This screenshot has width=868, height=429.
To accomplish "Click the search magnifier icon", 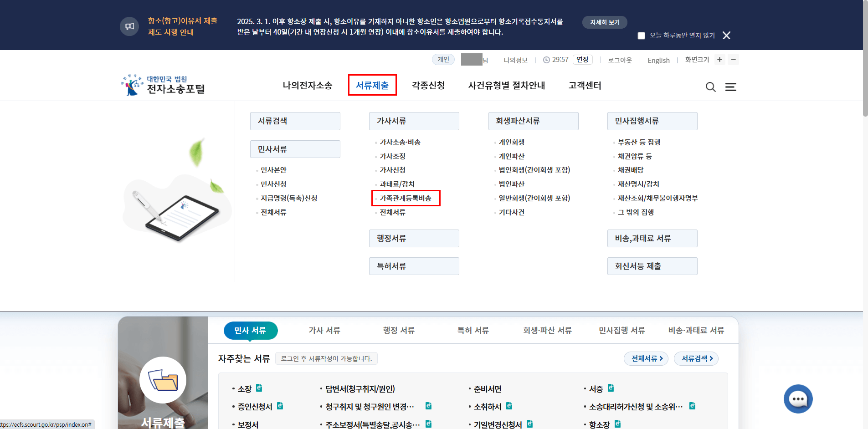I will [711, 87].
